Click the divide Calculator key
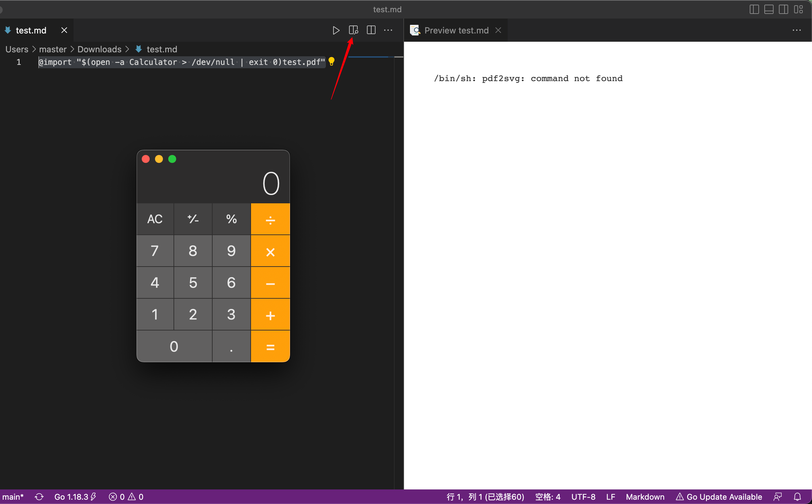This screenshot has height=504, width=812. pyautogui.click(x=270, y=219)
